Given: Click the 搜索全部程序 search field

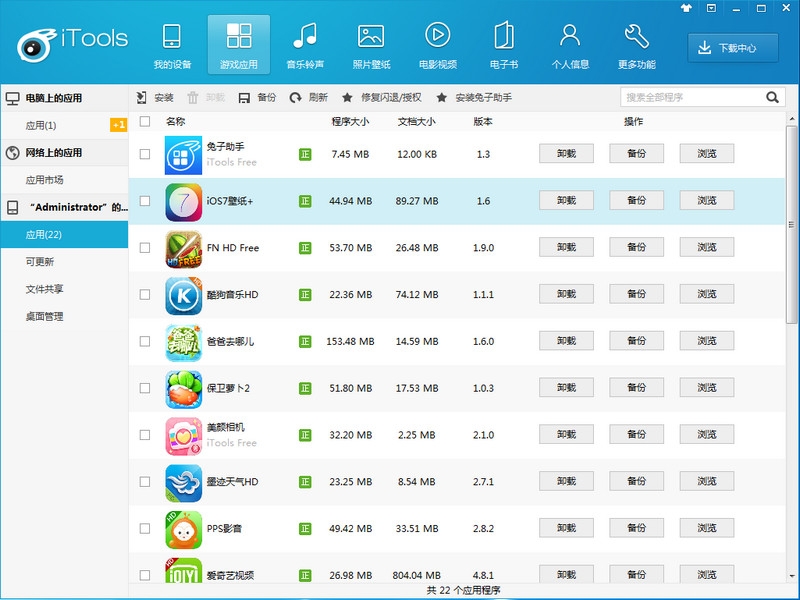Looking at the screenshot, I should (x=692, y=97).
